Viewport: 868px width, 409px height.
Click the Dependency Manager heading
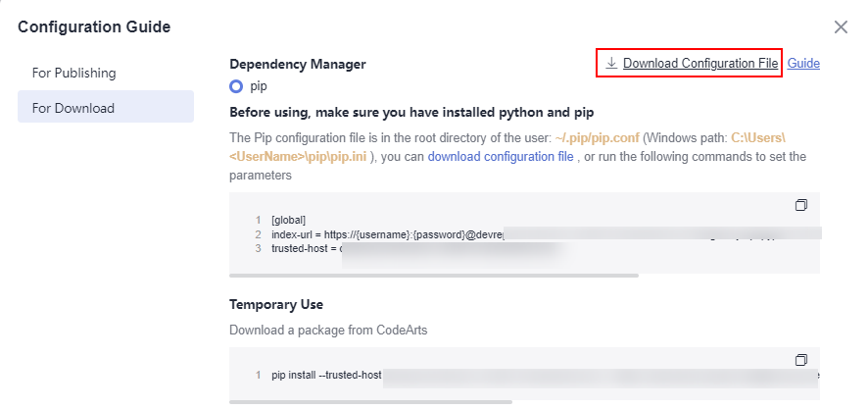point(297,65)
